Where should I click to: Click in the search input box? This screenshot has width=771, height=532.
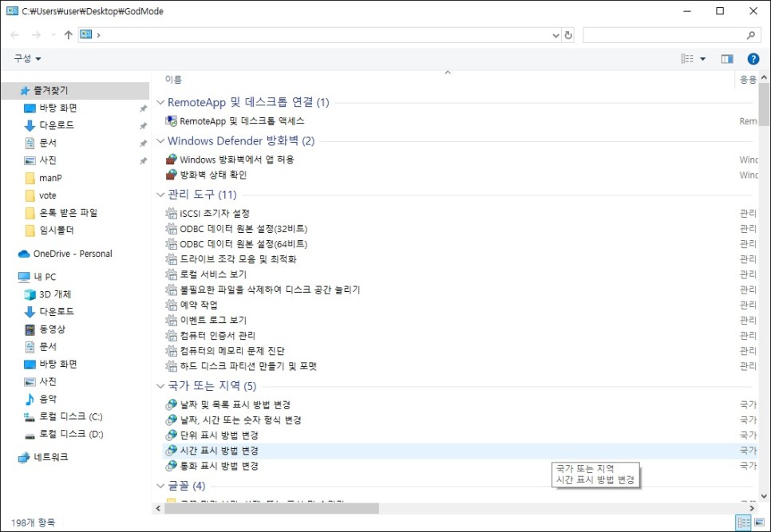(664, 35)
